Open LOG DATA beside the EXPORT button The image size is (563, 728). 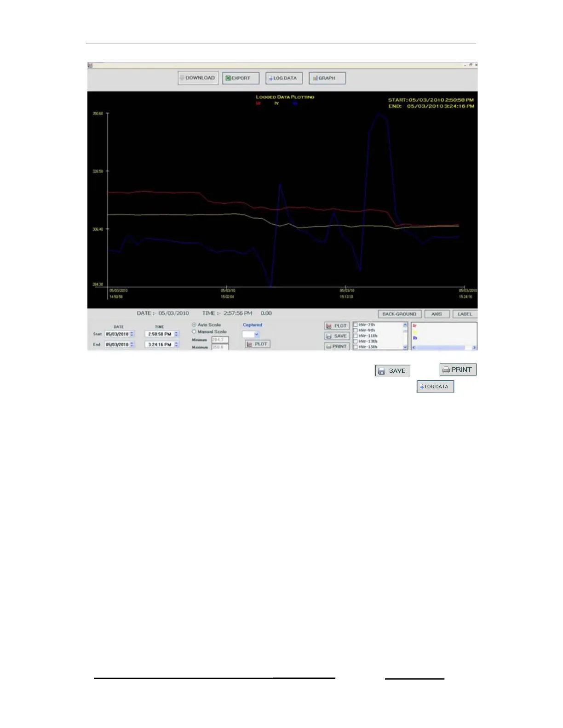[x=284, y=78]
